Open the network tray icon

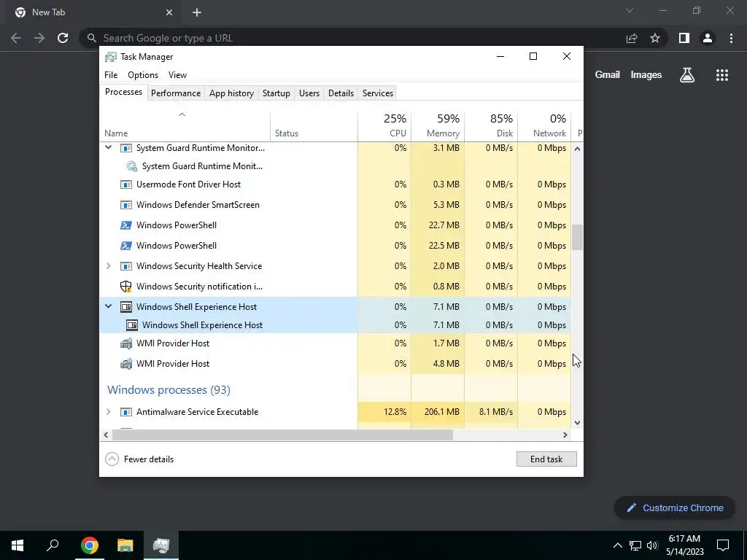[x=635, y=545]
